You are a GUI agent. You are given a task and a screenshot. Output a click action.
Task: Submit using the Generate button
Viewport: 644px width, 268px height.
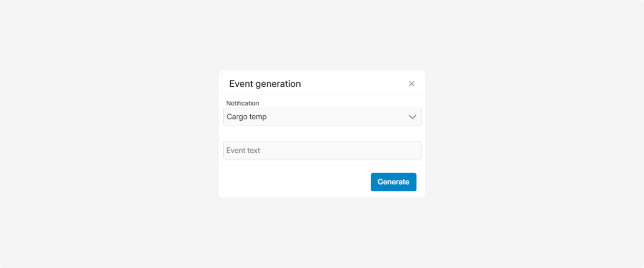[393, 182]
